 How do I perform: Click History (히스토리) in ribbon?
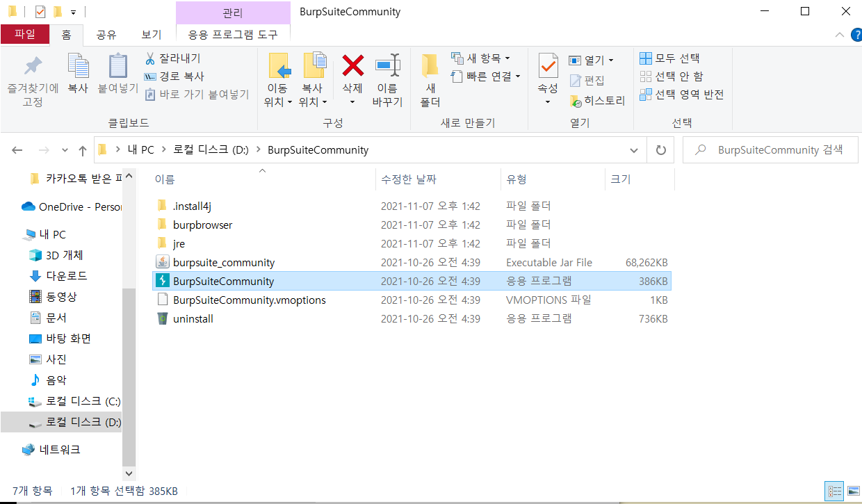click(x=597, y=101)
